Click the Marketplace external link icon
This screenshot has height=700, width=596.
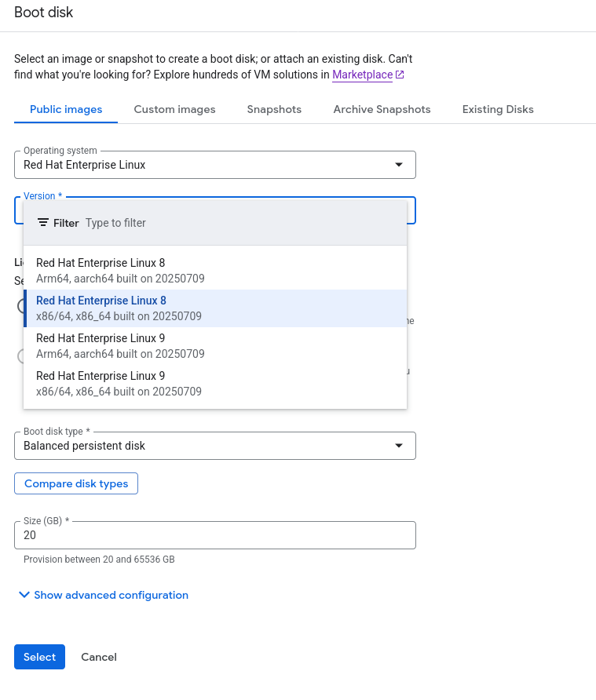[x=400, y=75]
